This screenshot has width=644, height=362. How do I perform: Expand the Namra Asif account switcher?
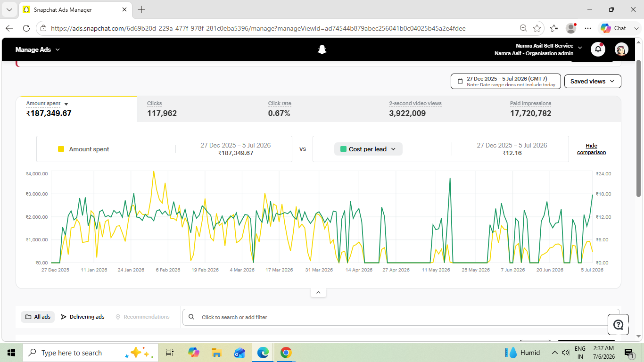pos(580,48)
